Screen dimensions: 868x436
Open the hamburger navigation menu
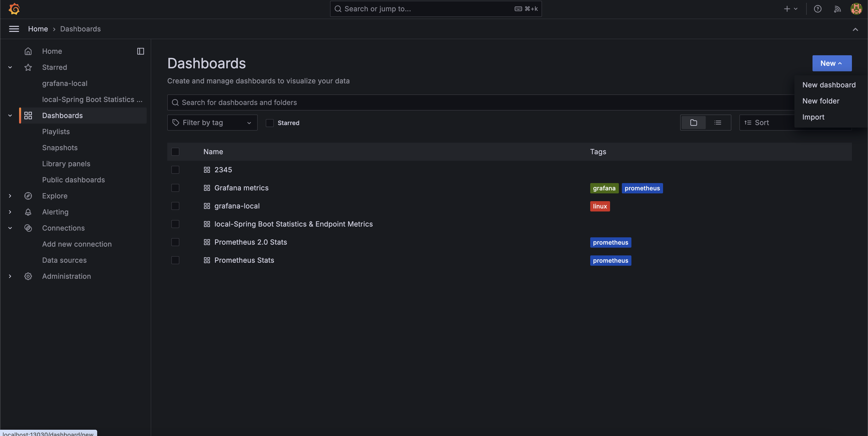[14, 29]
